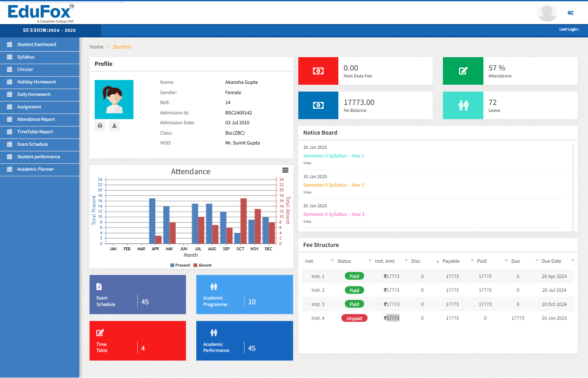
Task: Click the book icon beside Circular
Action: pyautogui.click(x=9, y=69)
